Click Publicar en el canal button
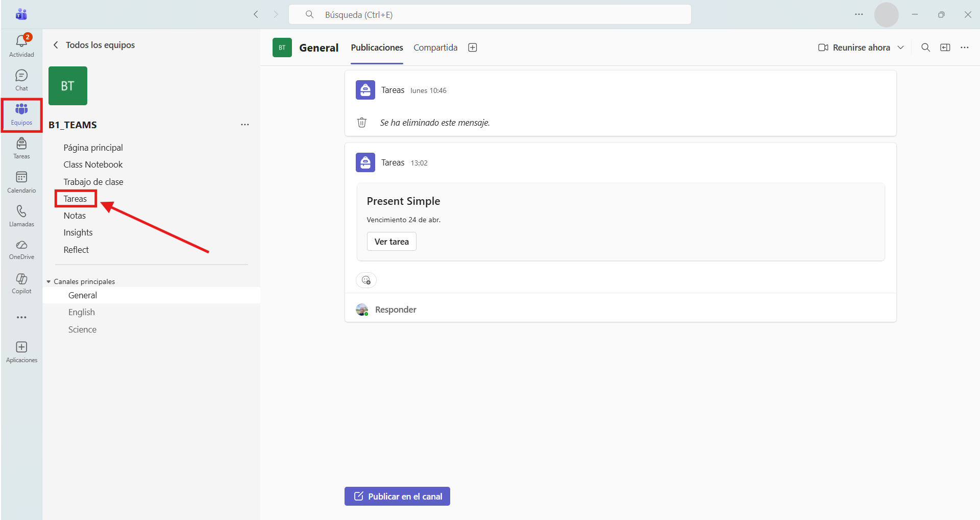Image resolution: width=980 pixels, height=520 pixels. (397, 497)
